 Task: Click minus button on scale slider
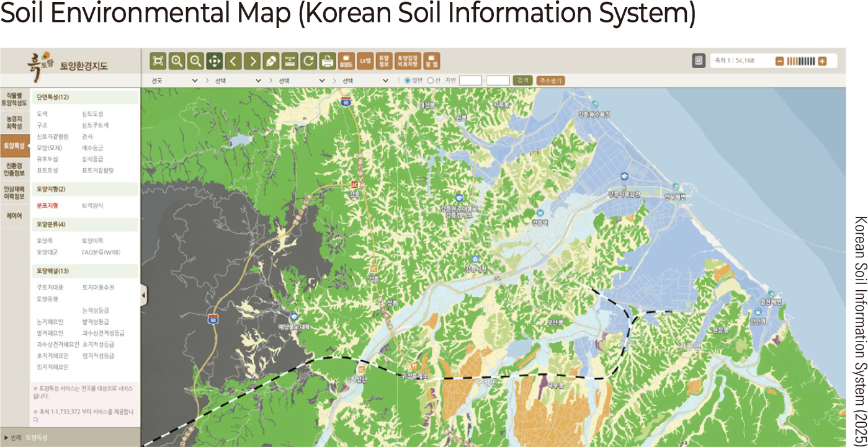pos(780,61)
